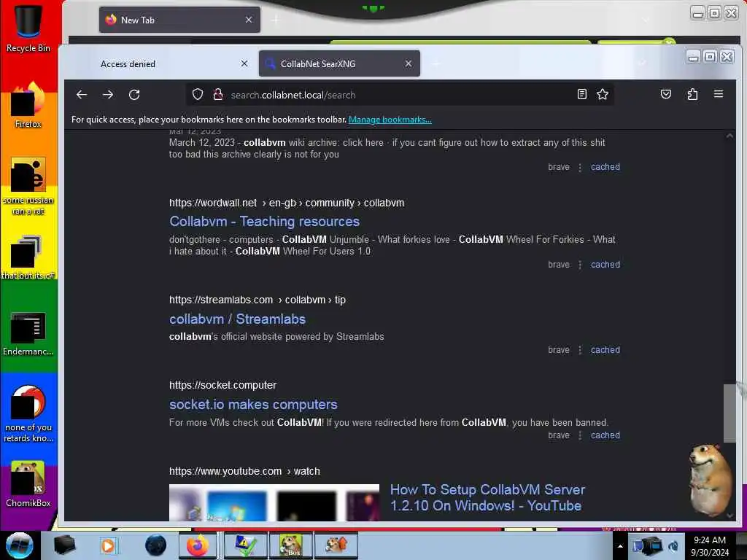Close the CollabNet SearXNG tab

tap(409, 63)
